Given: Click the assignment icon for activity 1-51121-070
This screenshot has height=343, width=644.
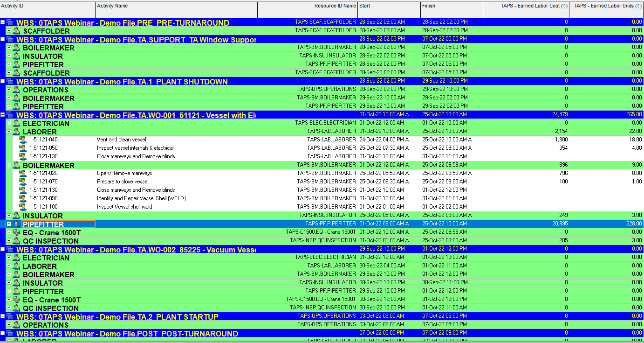Looking at the screenshot, I should (23, 182).
